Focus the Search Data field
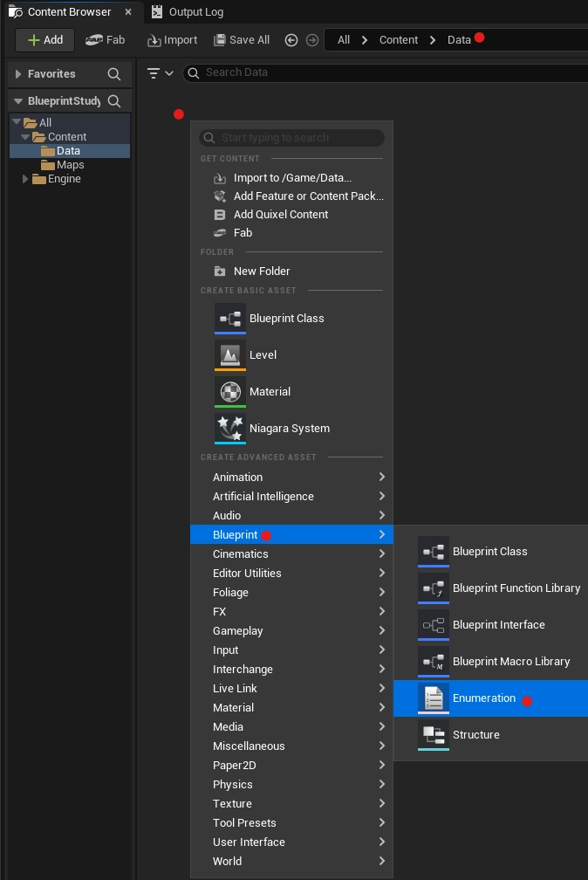 (x=387, y=72)
